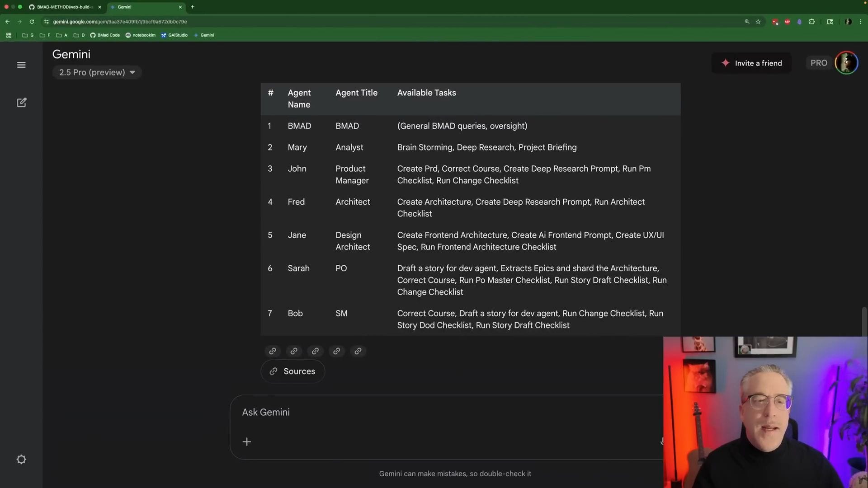Click the plus icon to add files
Image resolution: width=868 pixels, height=488 pixels.
[247, 442]
